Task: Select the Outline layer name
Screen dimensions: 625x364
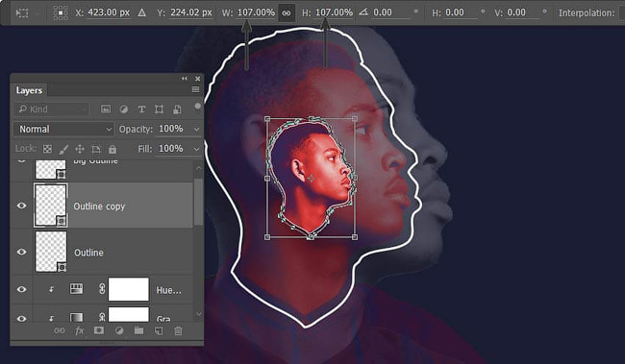Action: pyautogui.click(x=88, y=253)
